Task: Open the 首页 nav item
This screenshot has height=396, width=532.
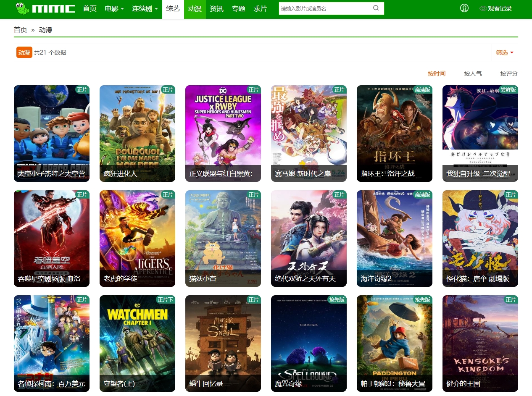Action: pyautogui.click(x=90, y=8)
